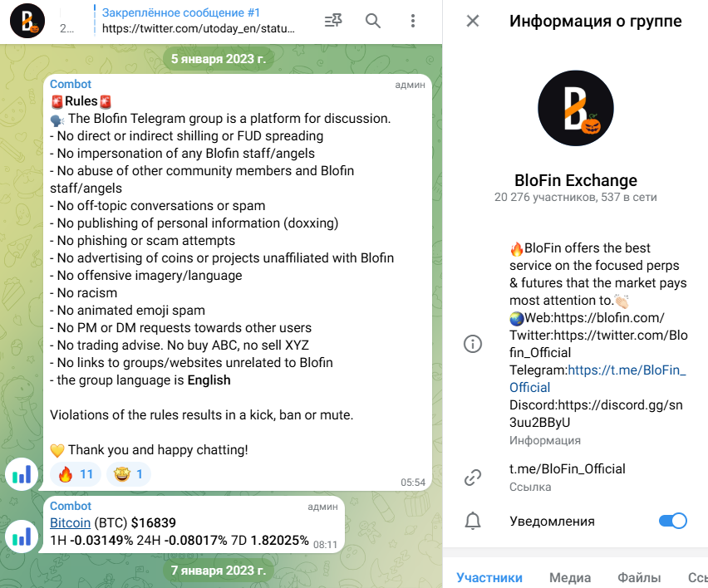Image resolution: width=708 pixels, height=588 pixels.
Task: Click the info circle icon
Action: pyautogui.click(x=473, y=344)
